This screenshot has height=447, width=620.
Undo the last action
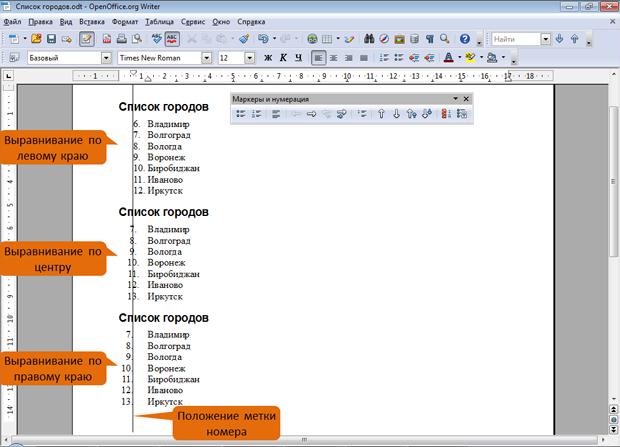tap(263, 39)
